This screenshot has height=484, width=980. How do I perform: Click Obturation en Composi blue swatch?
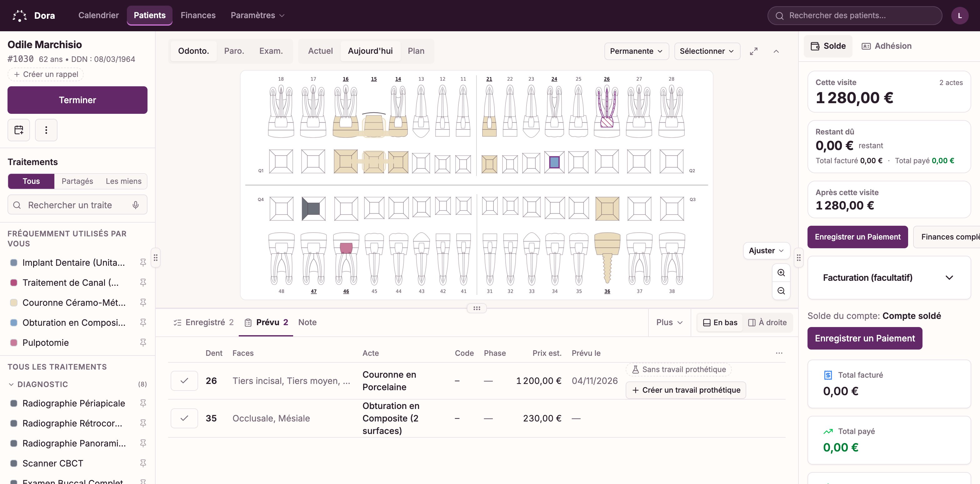[x=14, y=323]
